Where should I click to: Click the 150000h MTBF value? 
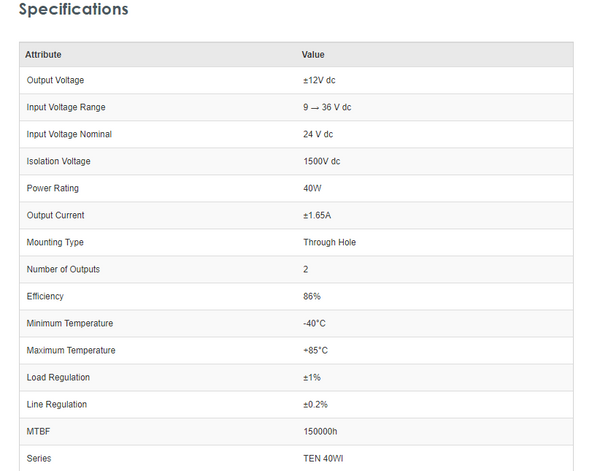click(x=321, y=431)
